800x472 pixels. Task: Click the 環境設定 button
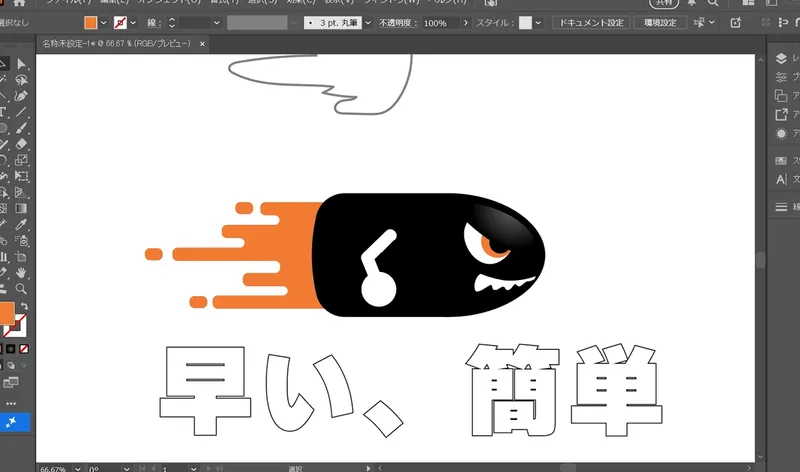658,22
